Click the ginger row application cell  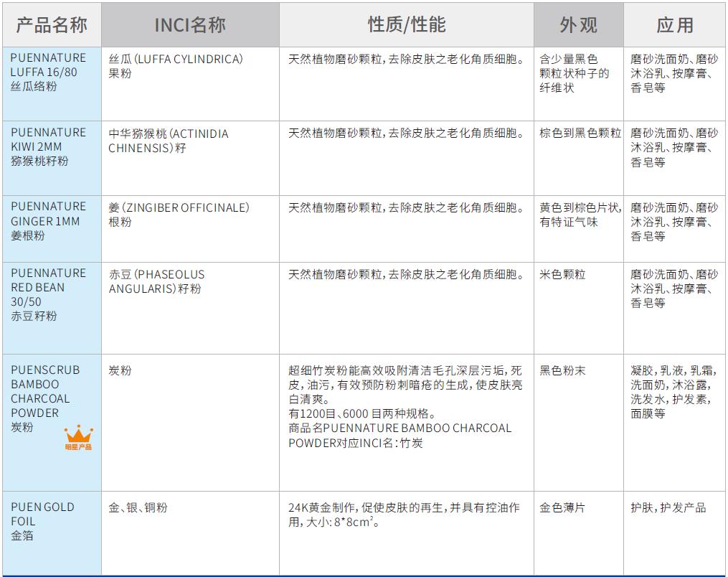click(675, 229)
